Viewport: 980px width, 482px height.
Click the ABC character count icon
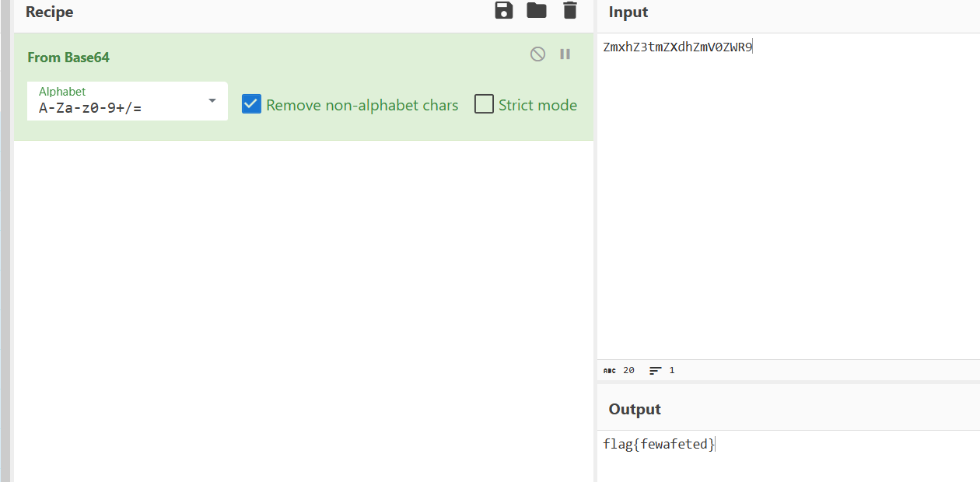[610, 371]
